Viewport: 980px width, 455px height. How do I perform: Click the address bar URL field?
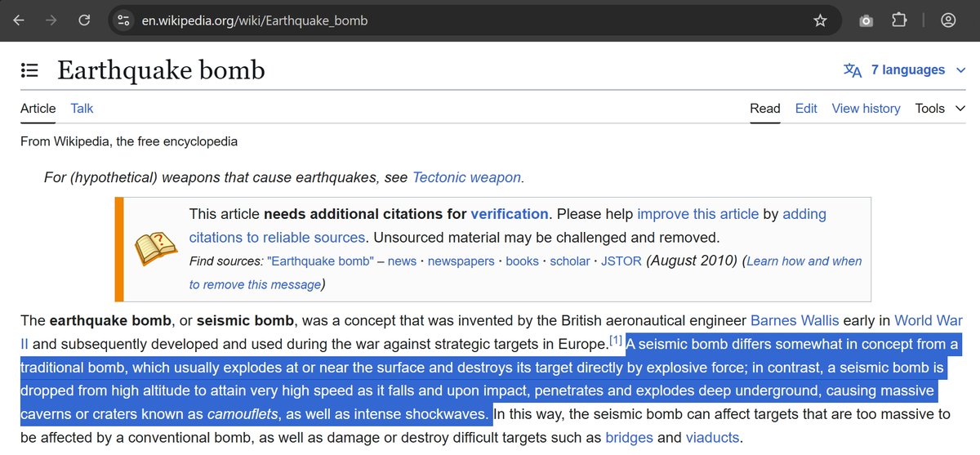point(474,20)
